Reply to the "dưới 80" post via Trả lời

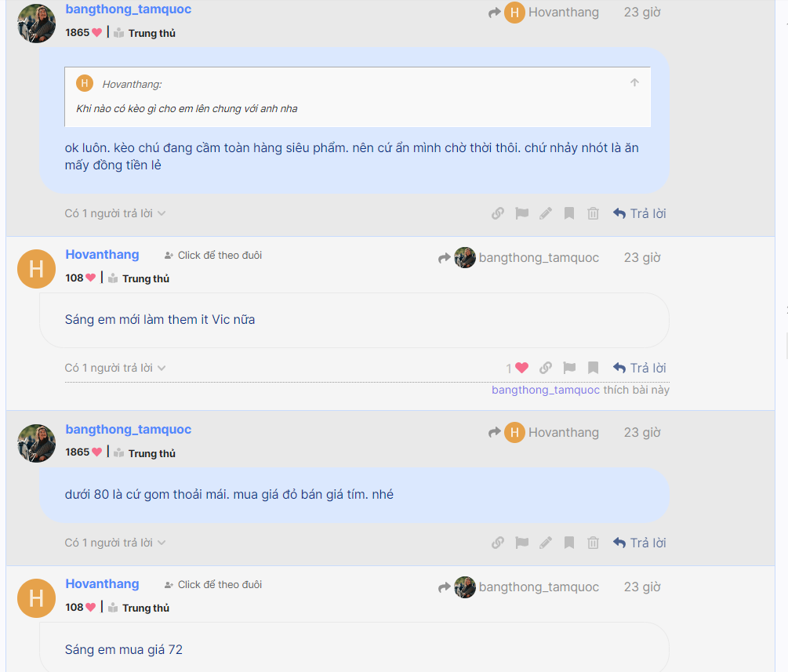[639, 543]
